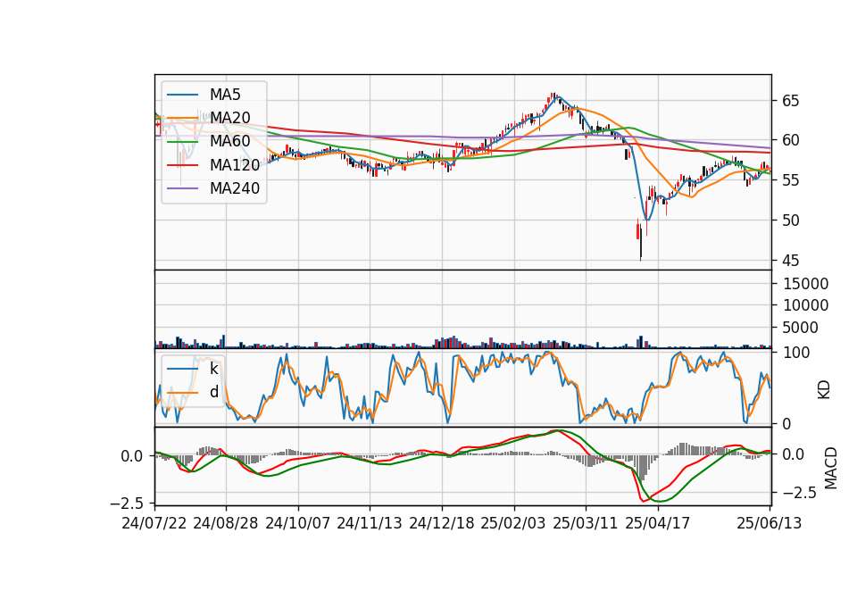Click the MA20 legend label
The width and height of the screenshot is (857, 616).
point(230,118)
